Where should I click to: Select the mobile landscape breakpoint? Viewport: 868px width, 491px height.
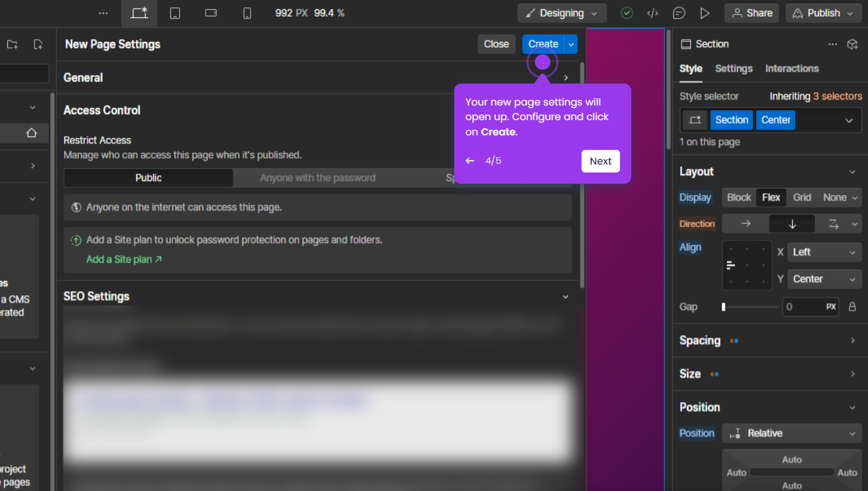210,13
